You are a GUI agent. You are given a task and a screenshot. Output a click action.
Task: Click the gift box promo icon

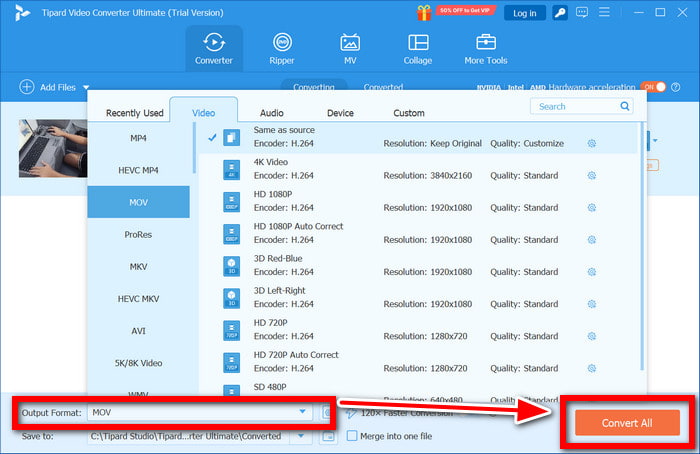[x=424, y=12]
